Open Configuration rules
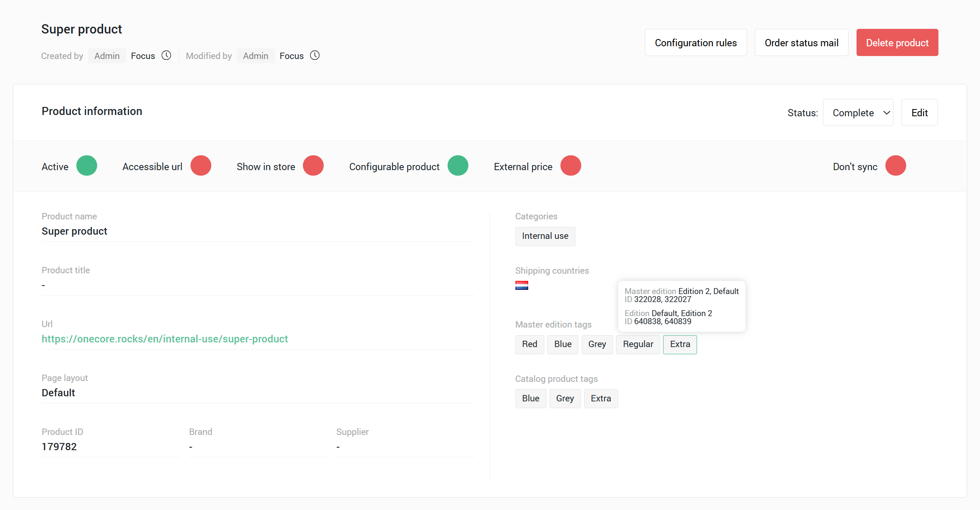The height and width of the screenshot is (510, 980). coord(695,43)
